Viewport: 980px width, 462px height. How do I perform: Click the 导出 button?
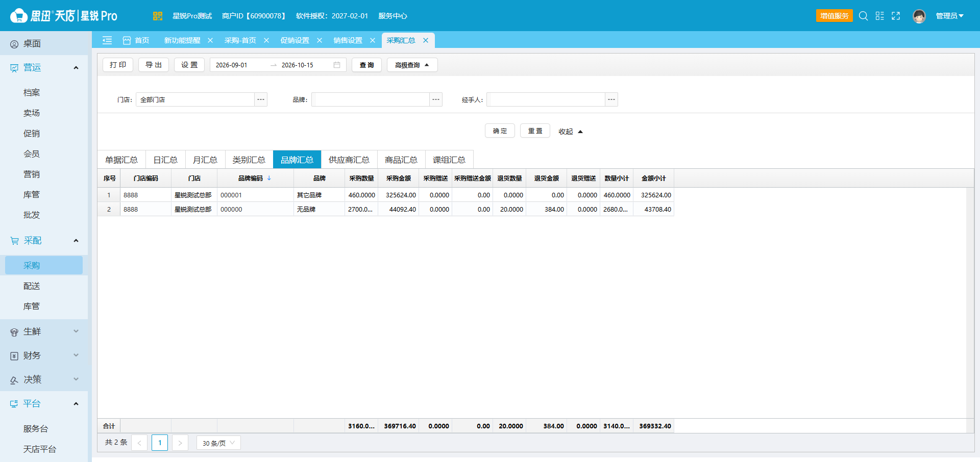154,65
